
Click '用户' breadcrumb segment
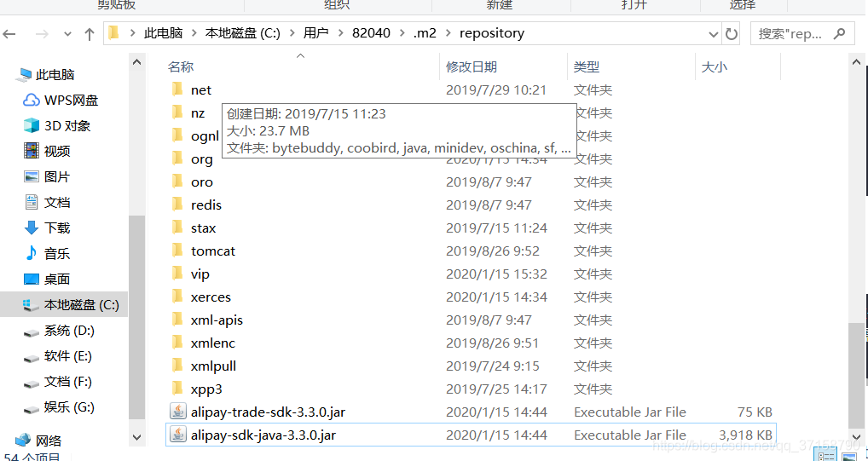coord(315,33)
